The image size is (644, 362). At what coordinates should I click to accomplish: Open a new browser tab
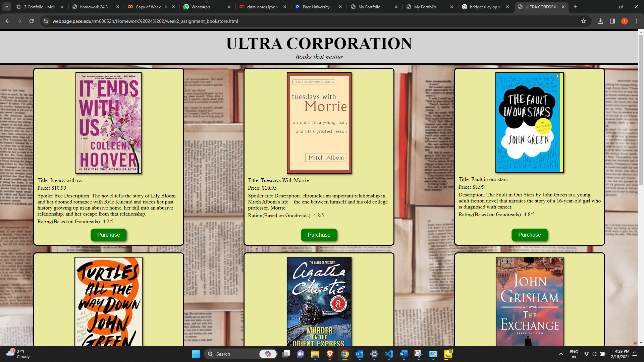click(x=575, y=7)
